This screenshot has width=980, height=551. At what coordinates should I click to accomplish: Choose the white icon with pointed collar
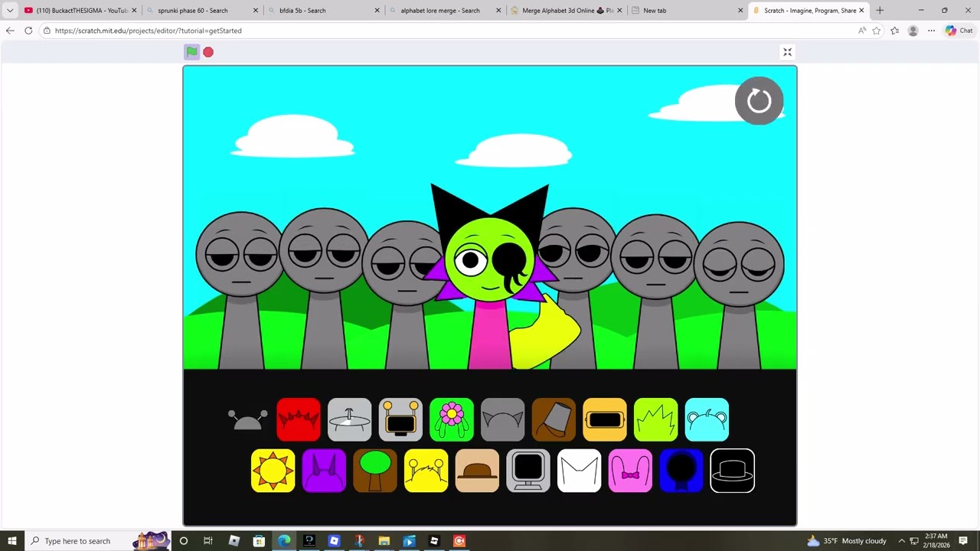click(580, 471)
